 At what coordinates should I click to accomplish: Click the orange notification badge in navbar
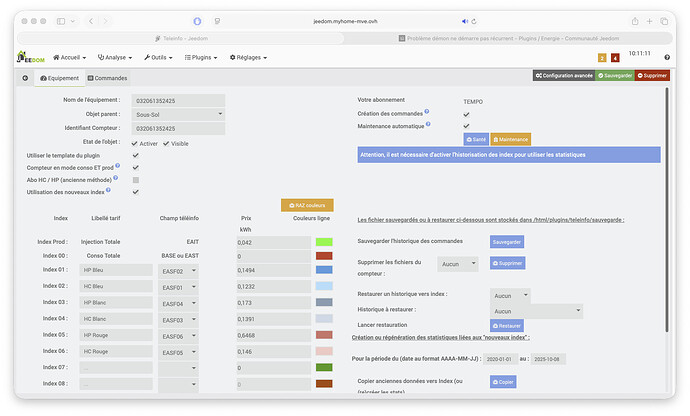[602, 58]
